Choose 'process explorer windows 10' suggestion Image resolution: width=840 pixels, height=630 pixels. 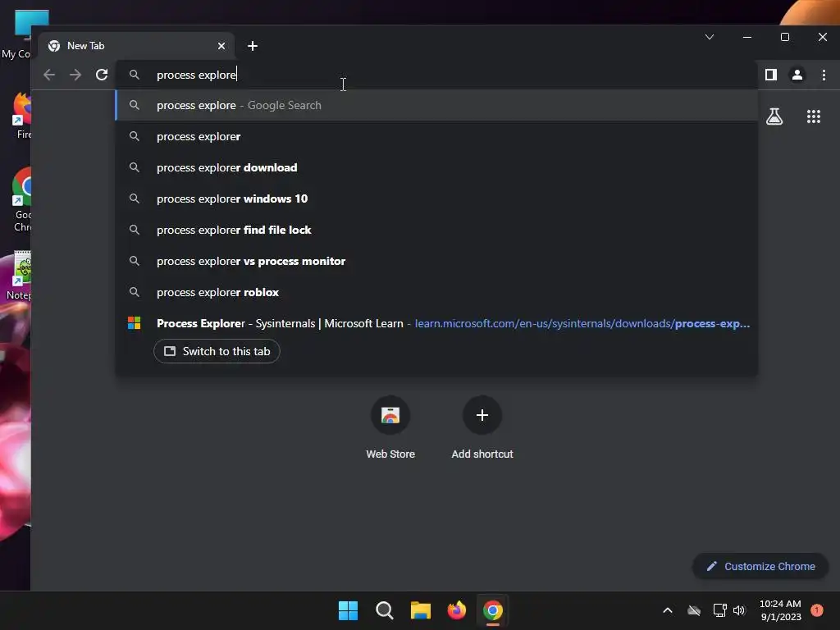(436, 199)
